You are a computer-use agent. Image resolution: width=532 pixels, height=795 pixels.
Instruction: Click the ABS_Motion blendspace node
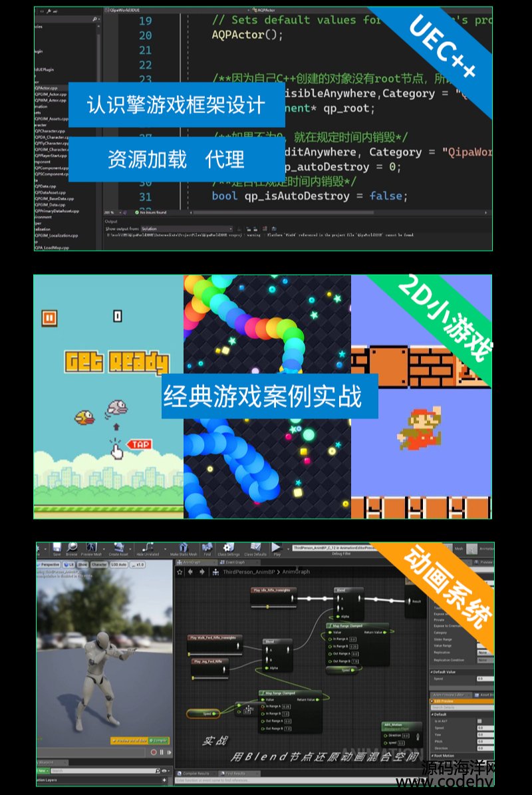click(401, 734)
